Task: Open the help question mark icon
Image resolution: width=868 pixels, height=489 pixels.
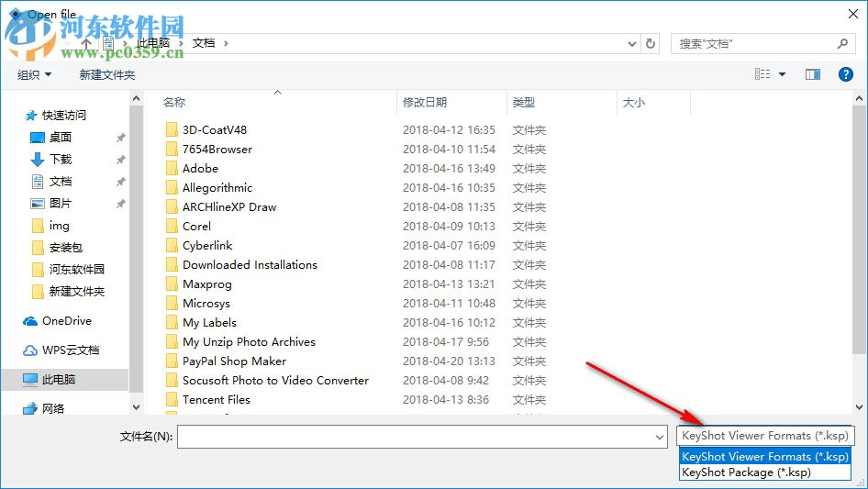Action: pyautogui.click(x=845, y=74)
